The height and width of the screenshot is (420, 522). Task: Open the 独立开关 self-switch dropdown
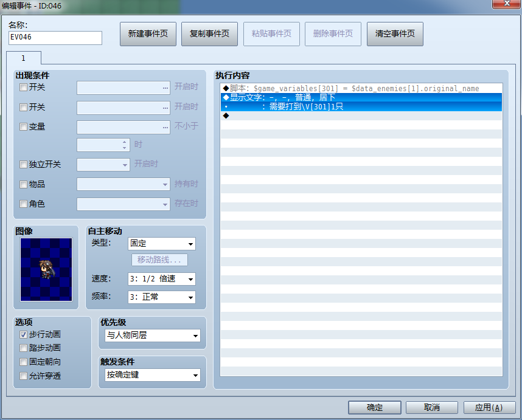(x=103, y=165)
